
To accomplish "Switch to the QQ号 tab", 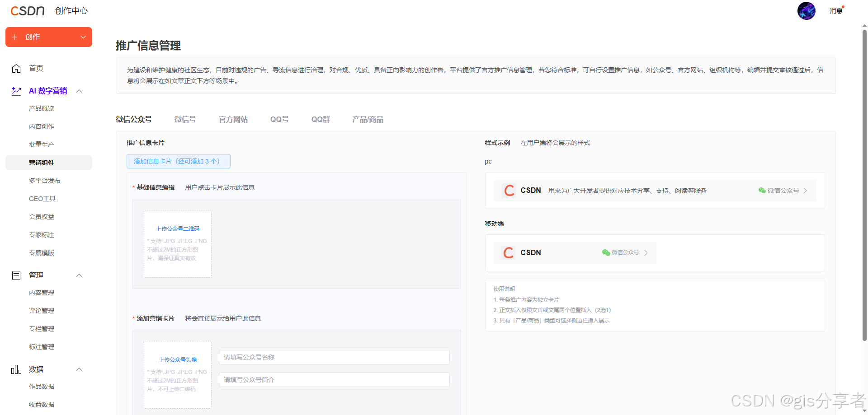I will (279, 119).
